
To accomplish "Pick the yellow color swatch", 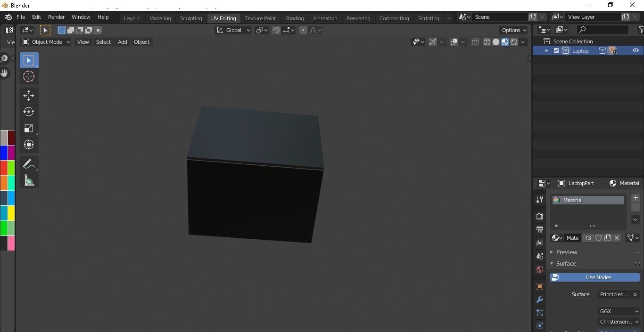I will pos(11,213).
